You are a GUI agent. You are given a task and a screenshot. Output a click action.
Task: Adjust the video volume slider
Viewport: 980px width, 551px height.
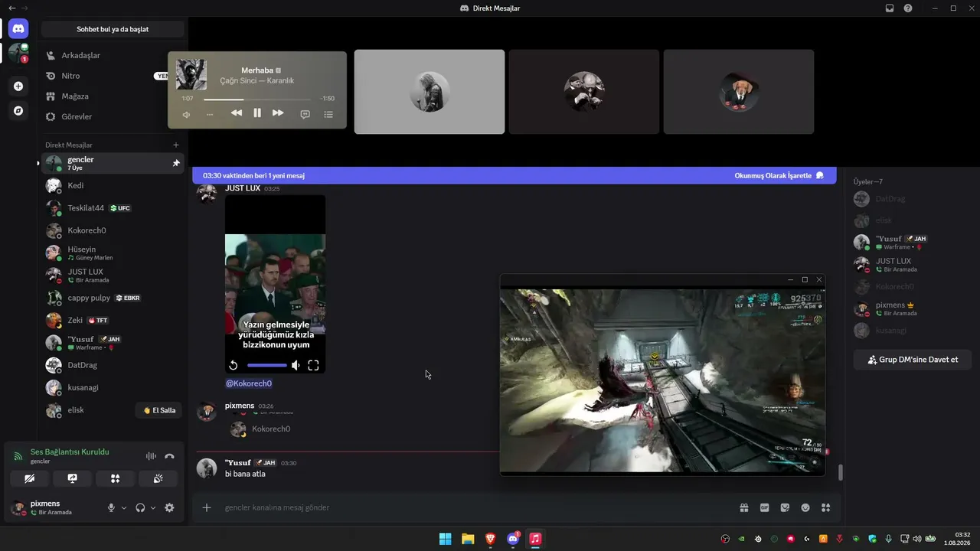click(266, 366)
